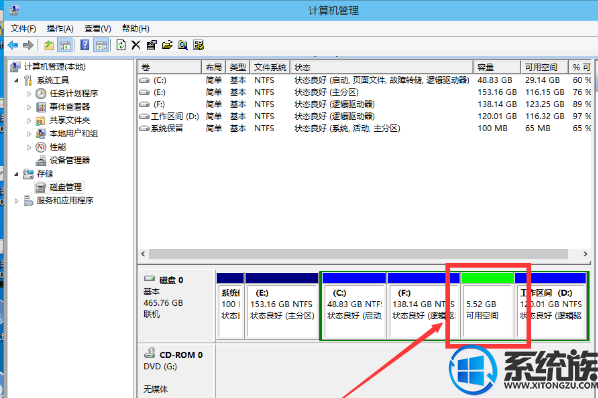Image resolution: width=598 pixels, height=398 pixels.
Task: Sort by the 布局 column header
Action: click(x=214, y=67)
